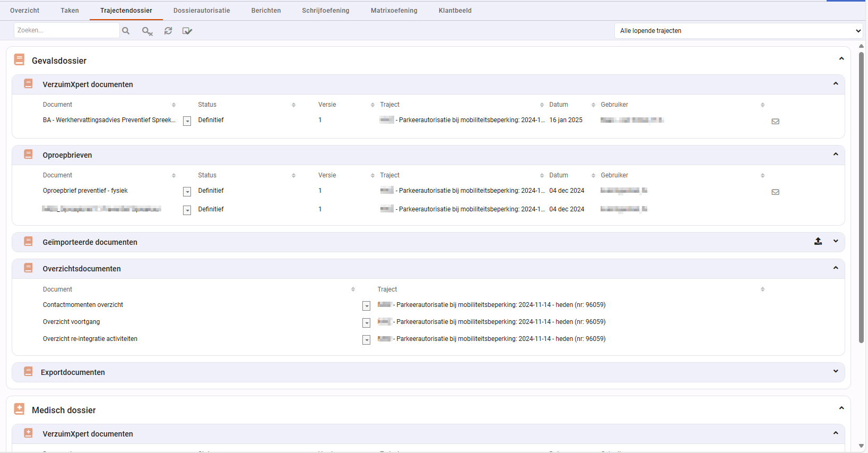This screenshot has width=868, height=453.
Task: Open BA - Werkhervattingsadvies Preventief document
Action: (x=109, y=120)
